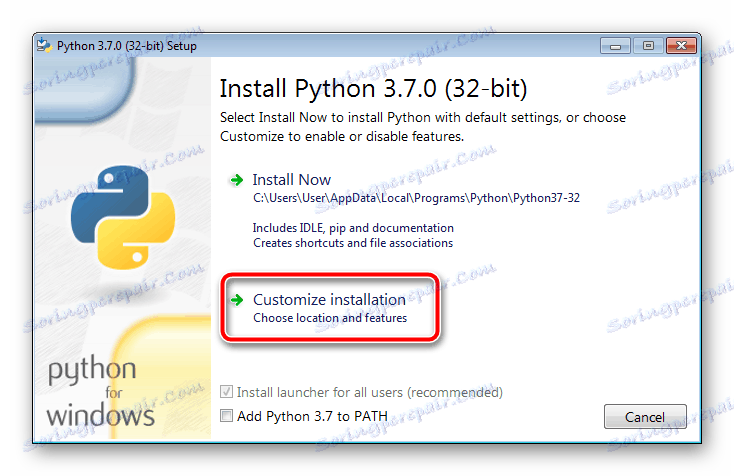The image size is (734, 476).
Task: Click the green arrow beside Install Now
Action: (237, 180)
